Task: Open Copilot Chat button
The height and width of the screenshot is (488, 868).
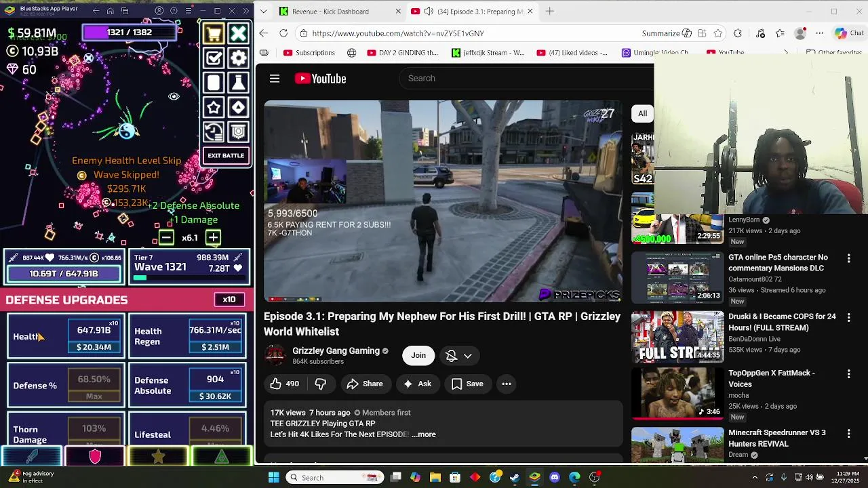Action: 849,33
